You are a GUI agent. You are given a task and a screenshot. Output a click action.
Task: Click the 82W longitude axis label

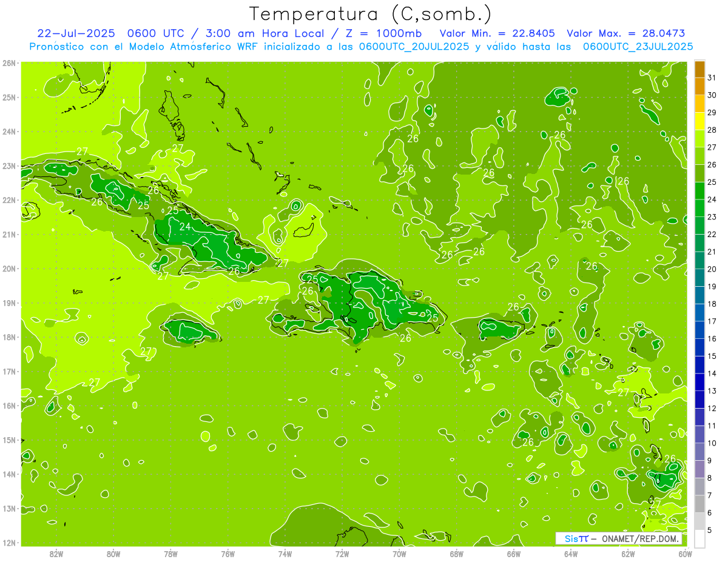point(56,554)
